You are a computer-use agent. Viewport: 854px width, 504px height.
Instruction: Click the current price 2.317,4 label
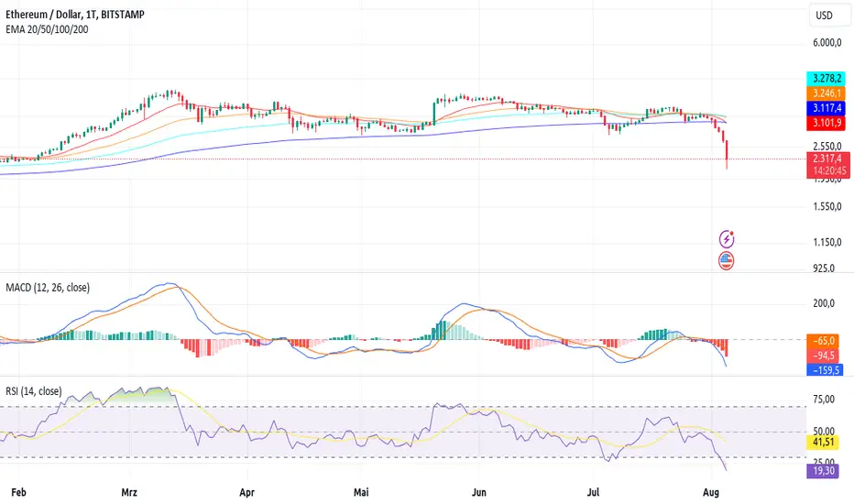tap(827, 159)
